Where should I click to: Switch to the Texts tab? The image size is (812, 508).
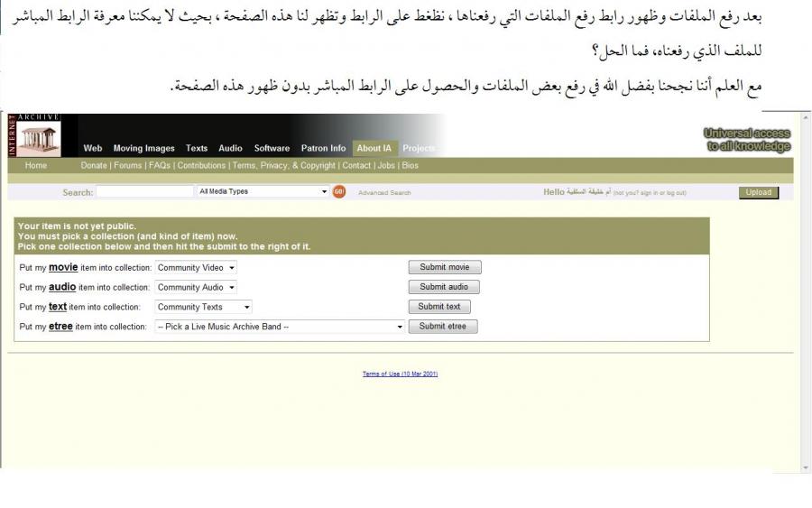coord(197,148)
